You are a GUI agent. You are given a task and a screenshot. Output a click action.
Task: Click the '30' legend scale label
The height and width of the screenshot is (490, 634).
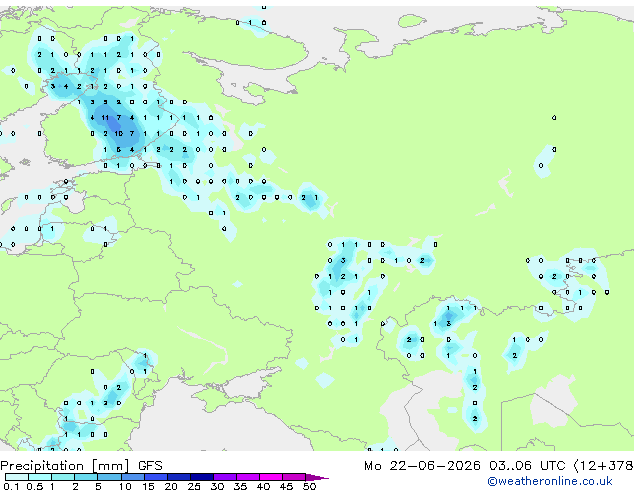pos(217,486)
